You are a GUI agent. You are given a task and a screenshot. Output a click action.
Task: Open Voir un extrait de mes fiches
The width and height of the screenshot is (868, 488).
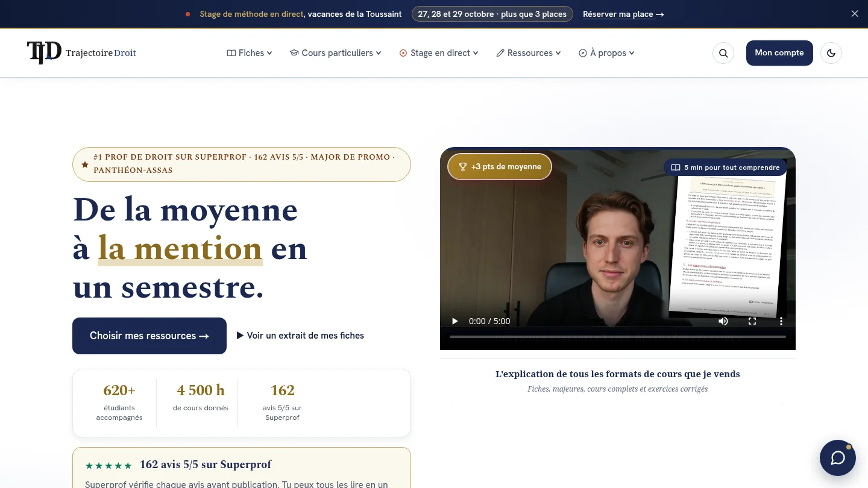[300, 336]
